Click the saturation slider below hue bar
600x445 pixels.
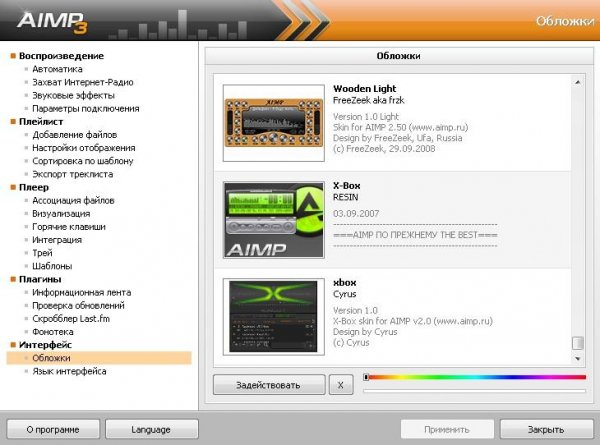click(474, 391)
